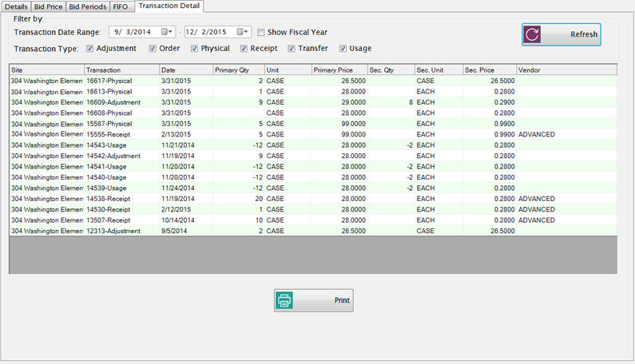Sort by the Date column header
This screenshot has width=635, height=364.
click(185, 70)
